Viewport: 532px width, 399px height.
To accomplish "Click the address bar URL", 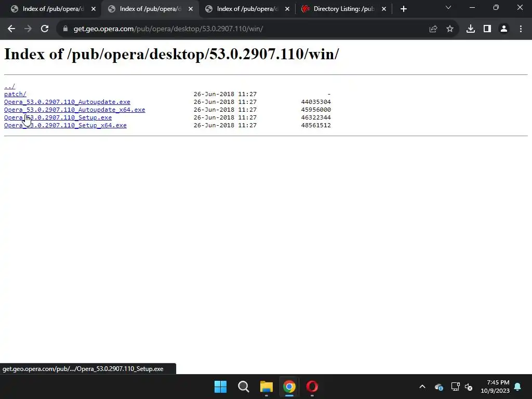I will pos(168,29).
